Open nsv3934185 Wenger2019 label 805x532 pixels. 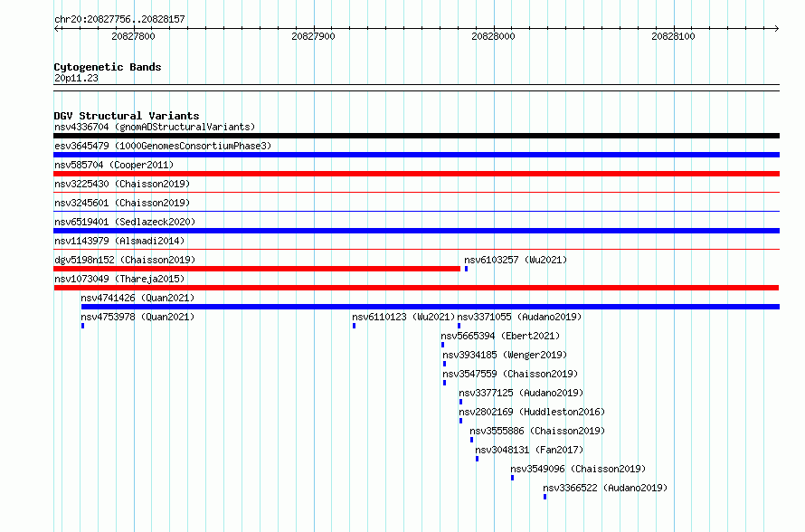click(505, 355)
